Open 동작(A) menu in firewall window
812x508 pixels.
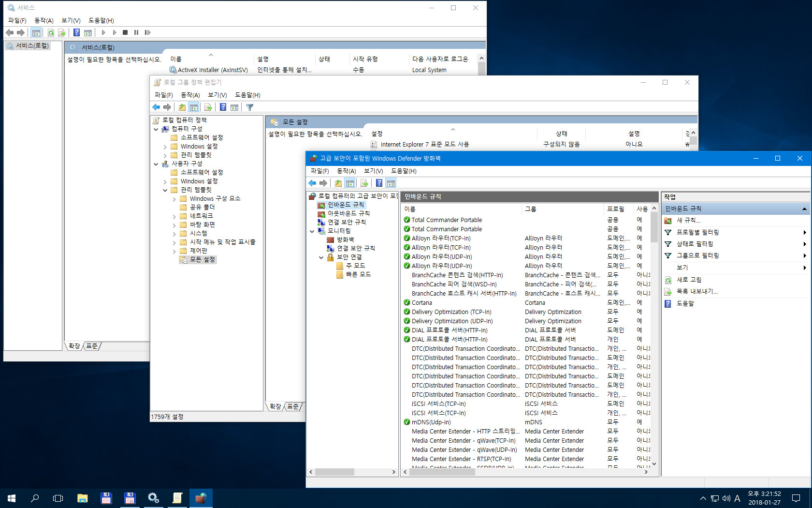[x=347, y=171]
